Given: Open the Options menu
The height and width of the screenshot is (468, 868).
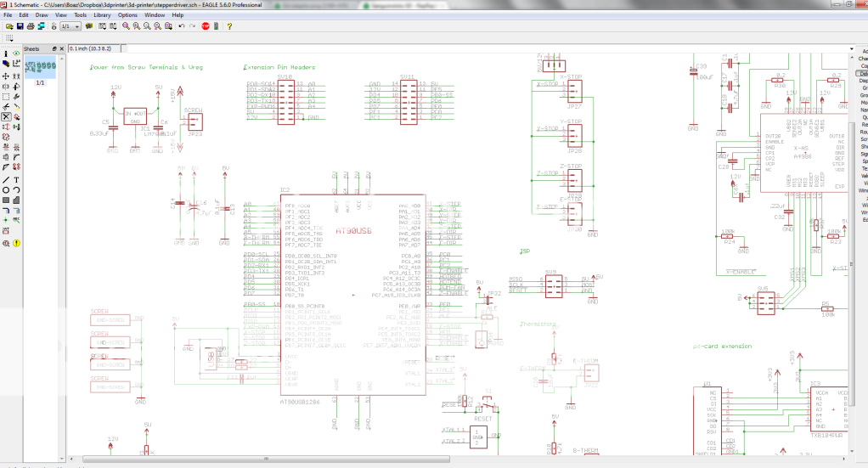Looking at the screenshot, I should click(127, 15).
